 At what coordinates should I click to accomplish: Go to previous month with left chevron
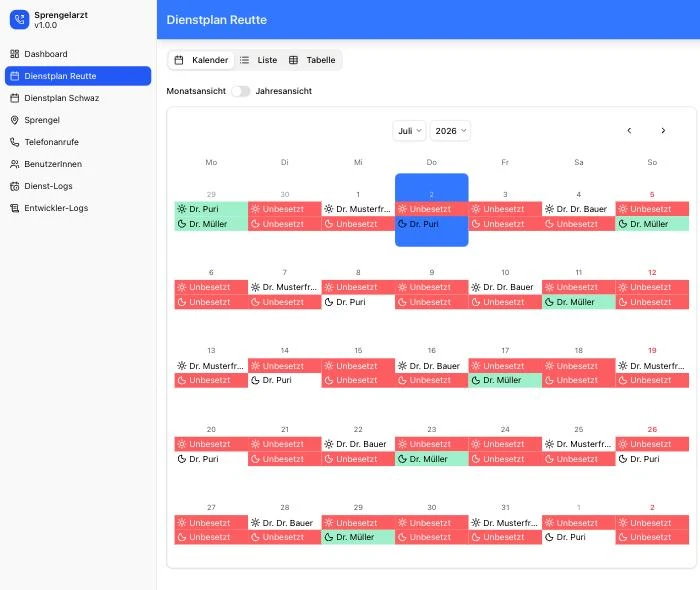pos(629,131)
